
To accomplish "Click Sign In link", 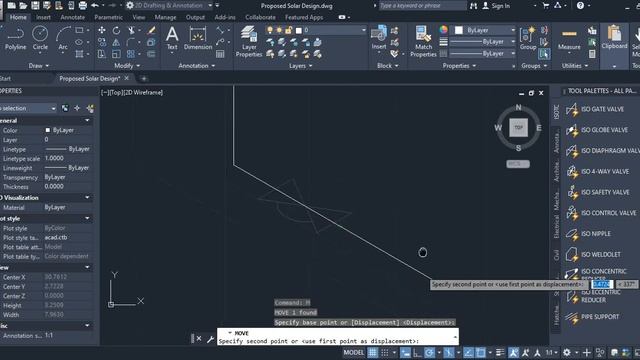I will [500, 6].
